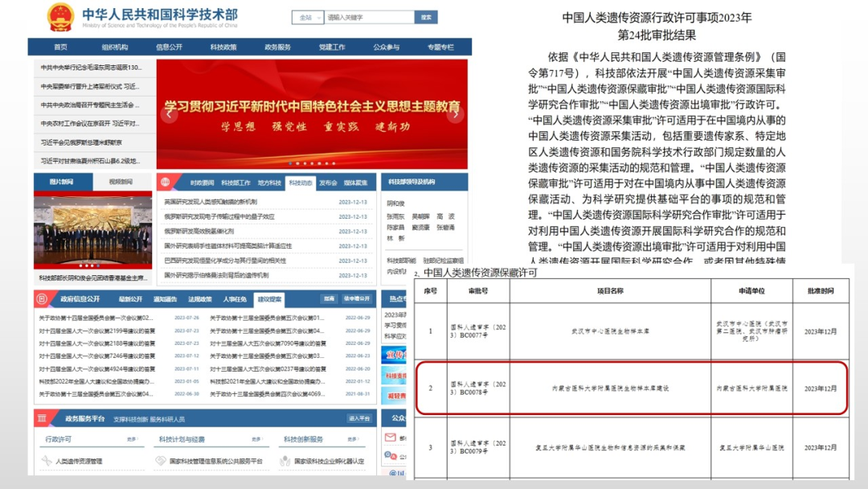Image resolution: width=868 pixels, height=489 pixels.
Task: Click the national emblem logo in the header
Action: [60, 17]
